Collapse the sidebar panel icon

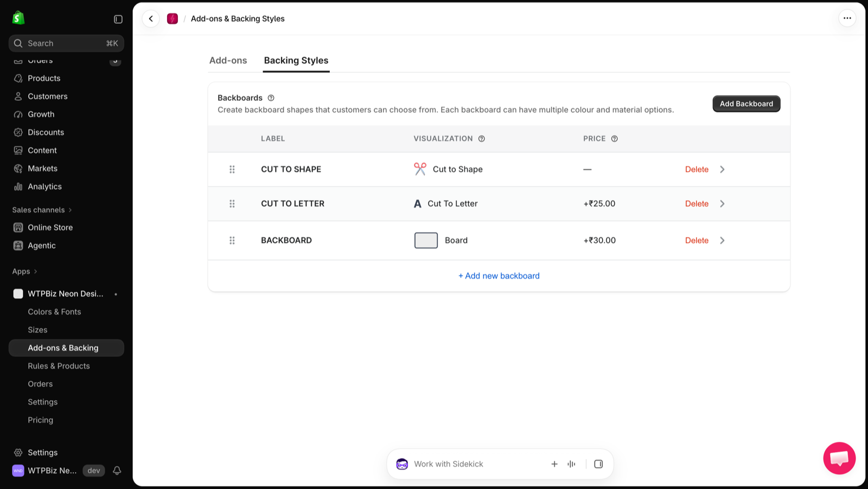tap(118, 19)
